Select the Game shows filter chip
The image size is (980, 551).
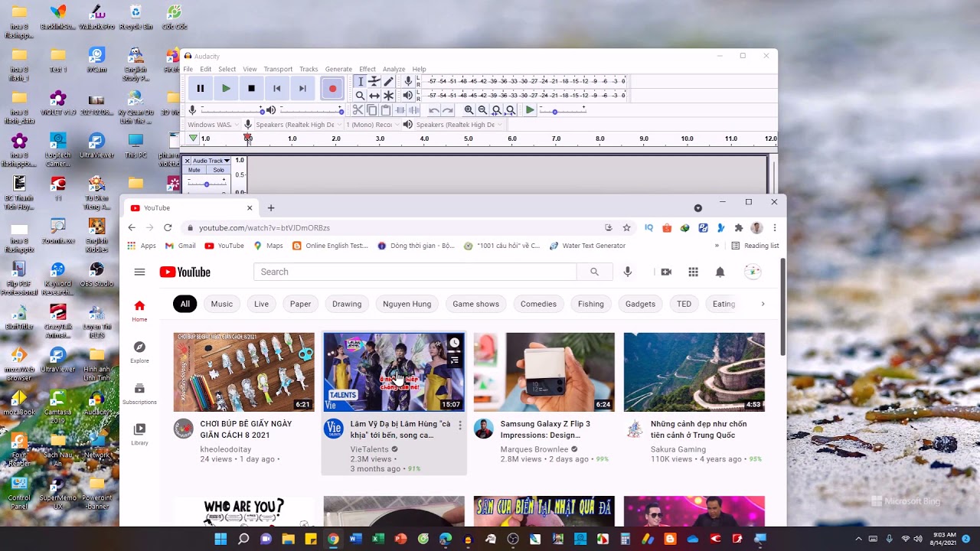pyautogui.click(x=475, y=304)
